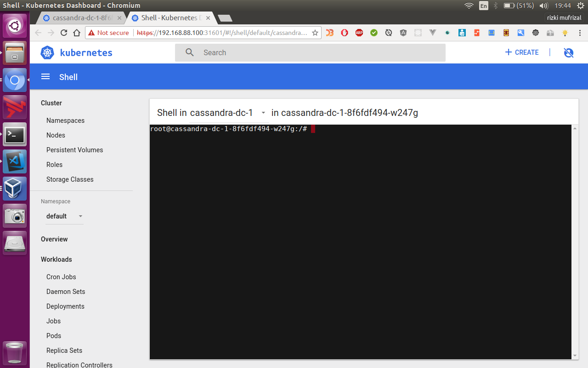This screenshot has height=368, width=588.
Task: Open the Overview page
Action: click(x=54, y=239)
